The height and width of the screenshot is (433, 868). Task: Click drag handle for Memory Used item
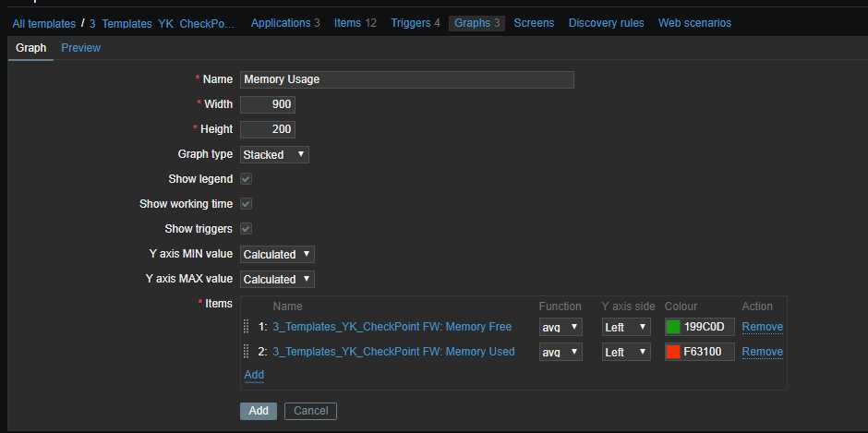(247, 352)
